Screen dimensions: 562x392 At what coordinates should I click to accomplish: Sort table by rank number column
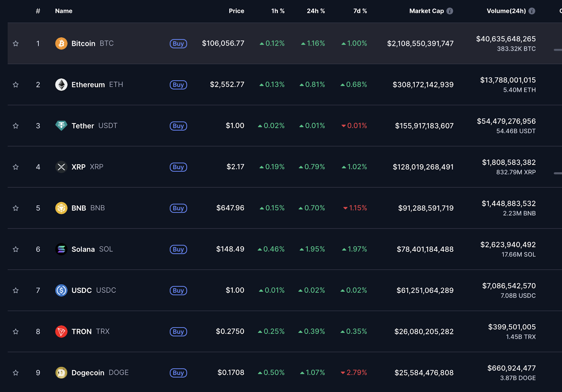point(38,11)
